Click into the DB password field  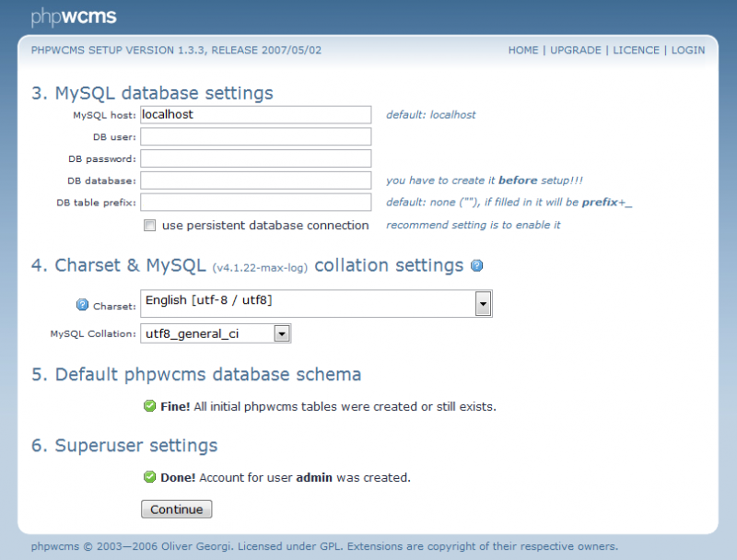coord(255,158)
